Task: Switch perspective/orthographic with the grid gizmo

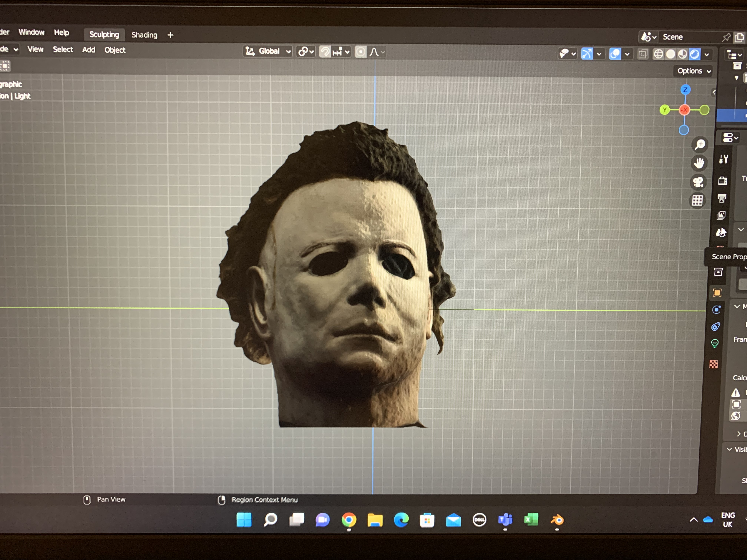Action: point(697,201)
